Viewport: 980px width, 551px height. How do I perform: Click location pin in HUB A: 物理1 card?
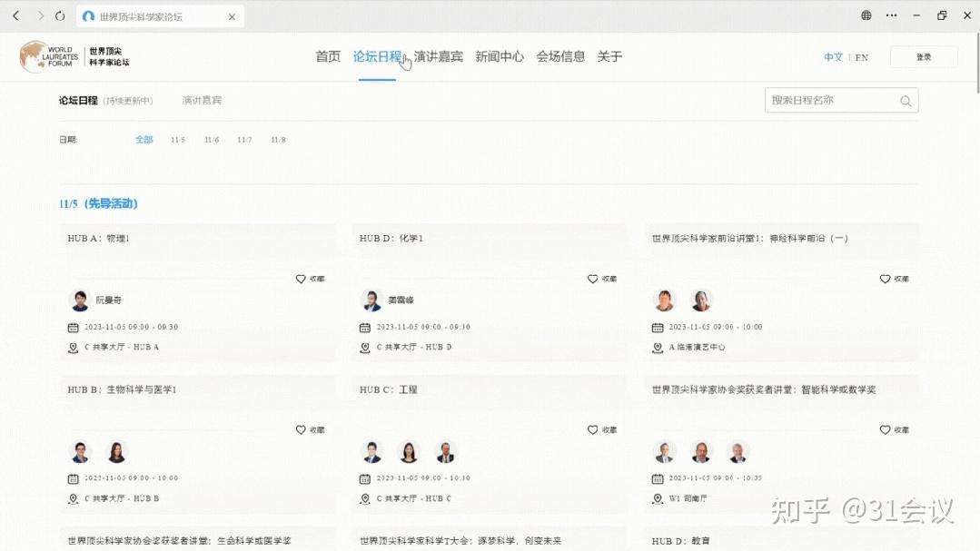74,348
